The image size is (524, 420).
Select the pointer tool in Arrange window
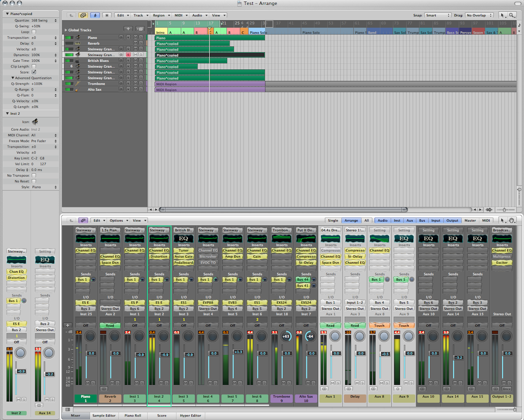(x=502, y=15)
